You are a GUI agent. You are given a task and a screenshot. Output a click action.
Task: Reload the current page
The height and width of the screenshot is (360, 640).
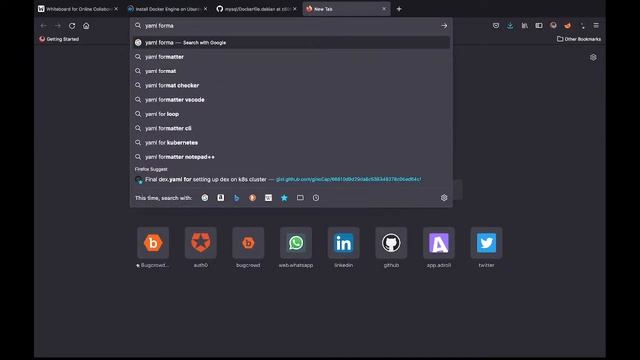coord(72,26)
